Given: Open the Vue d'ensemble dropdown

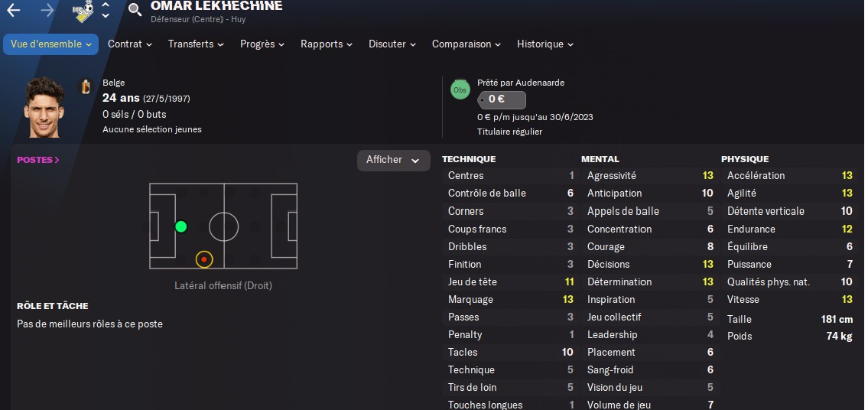Looking at the screenshot, I should (x=50, y=44).
